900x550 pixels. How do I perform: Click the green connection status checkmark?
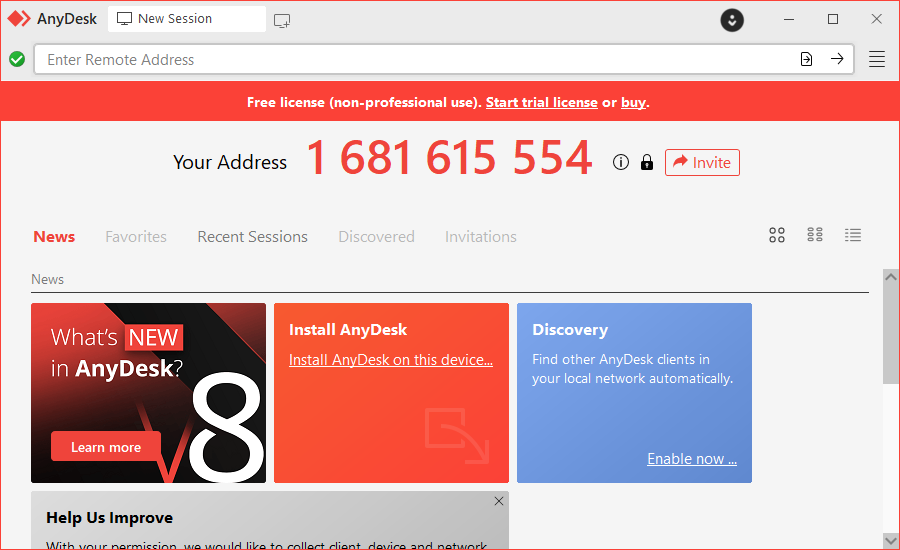(x=17, y=59)
